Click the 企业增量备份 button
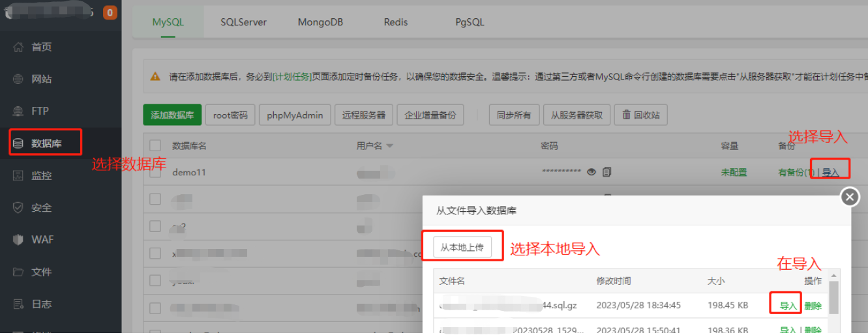The width and height of the screenshot is (868, 335). (x=430, y=115)
